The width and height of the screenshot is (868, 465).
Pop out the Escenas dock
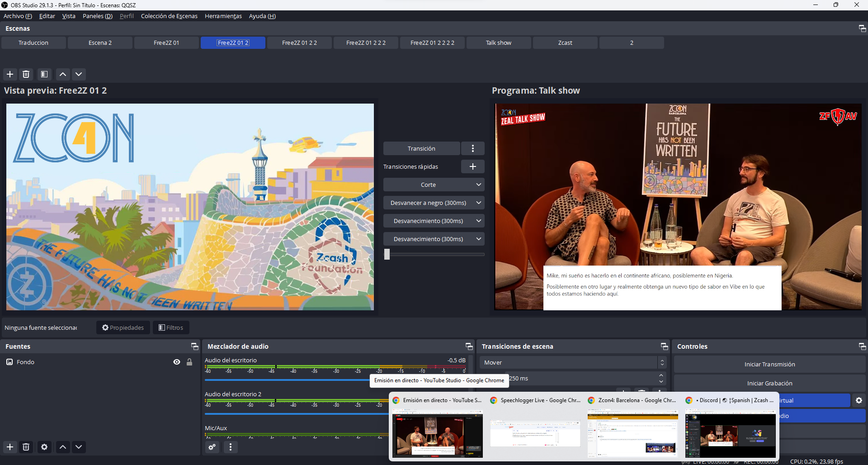(x=862, y=28)
